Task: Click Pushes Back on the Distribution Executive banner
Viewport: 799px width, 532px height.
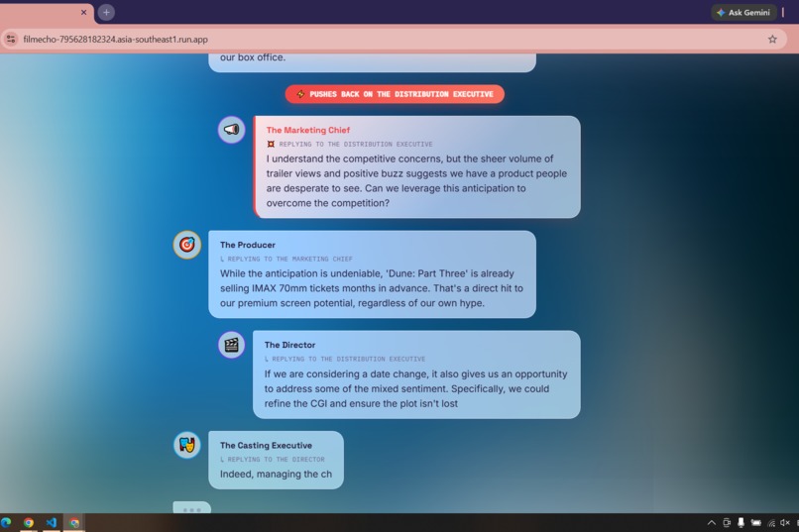Action: click(x=395, y=94)
